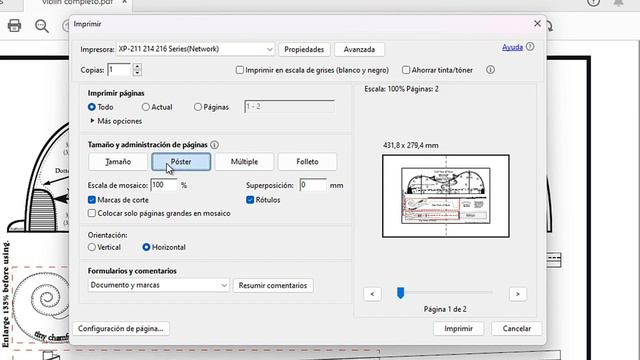640x360 pixels.
Task: Click the zoom magnifier icon in toolbar
Action: pos(42,26)
